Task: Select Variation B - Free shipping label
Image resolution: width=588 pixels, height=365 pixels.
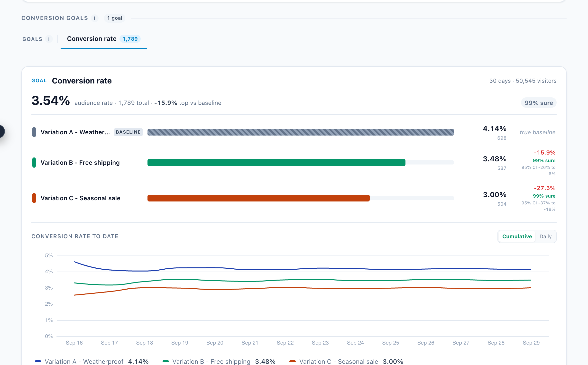Action: pyautogui.click(x=80, y=163)
